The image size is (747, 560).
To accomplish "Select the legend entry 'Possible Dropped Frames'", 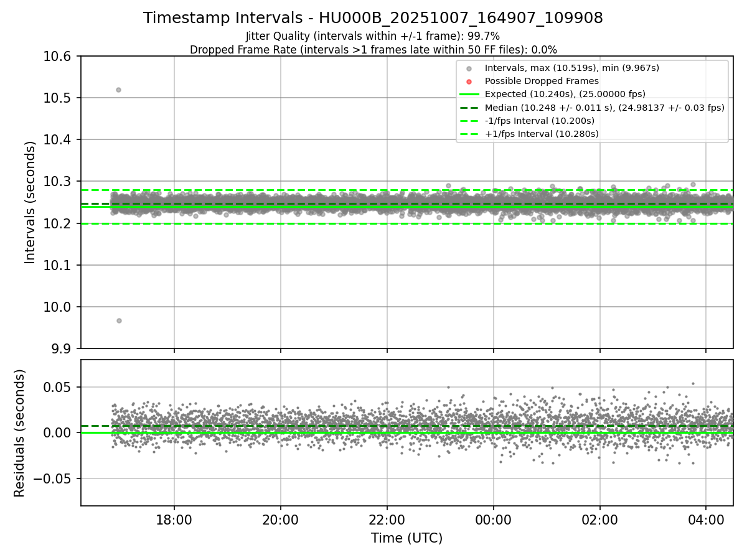I will click(x=542, y=81).
